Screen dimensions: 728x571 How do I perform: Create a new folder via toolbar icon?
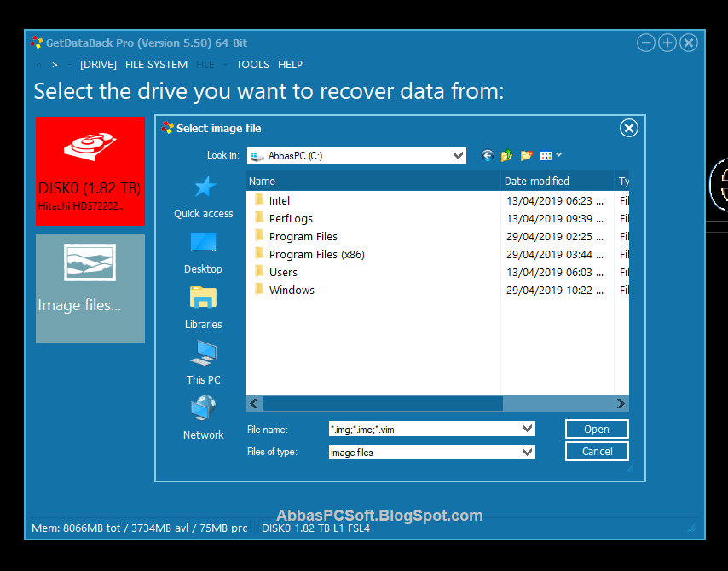click(x=526, y=155)
